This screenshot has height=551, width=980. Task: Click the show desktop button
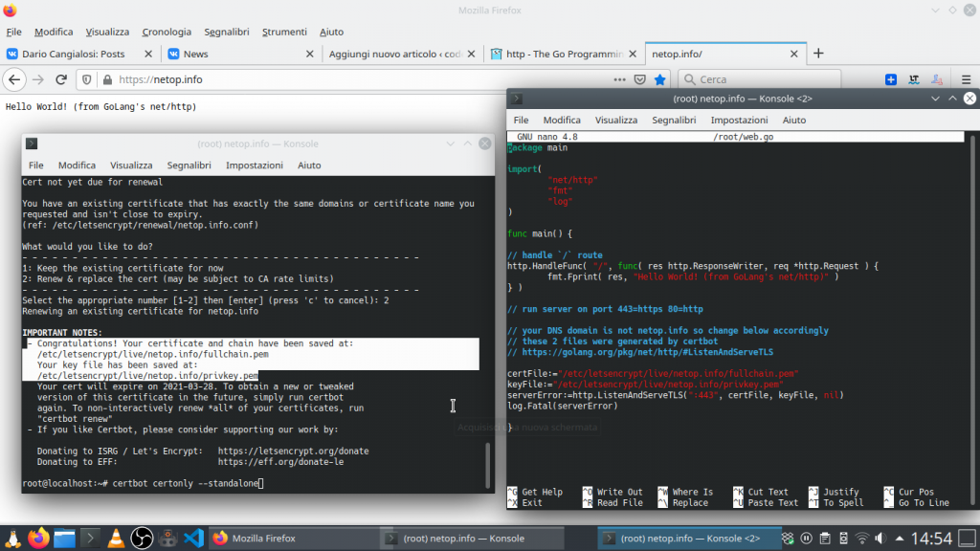968,538
